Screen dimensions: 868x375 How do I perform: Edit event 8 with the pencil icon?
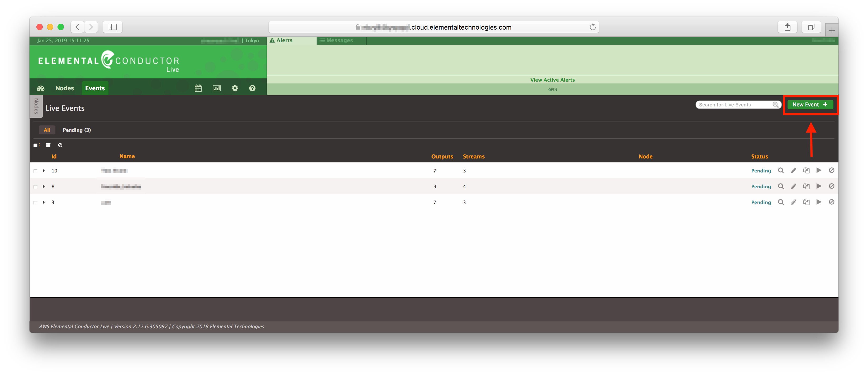click(x=794, y=186)
